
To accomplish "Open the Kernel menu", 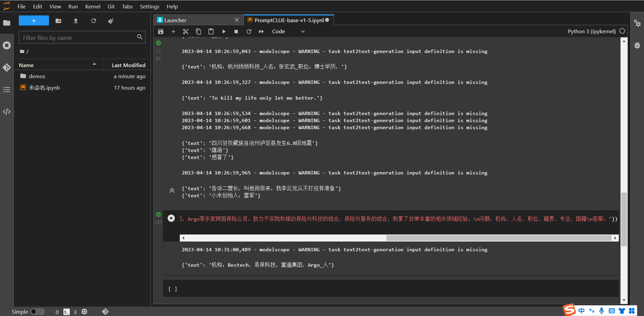I will click(93, 6).
